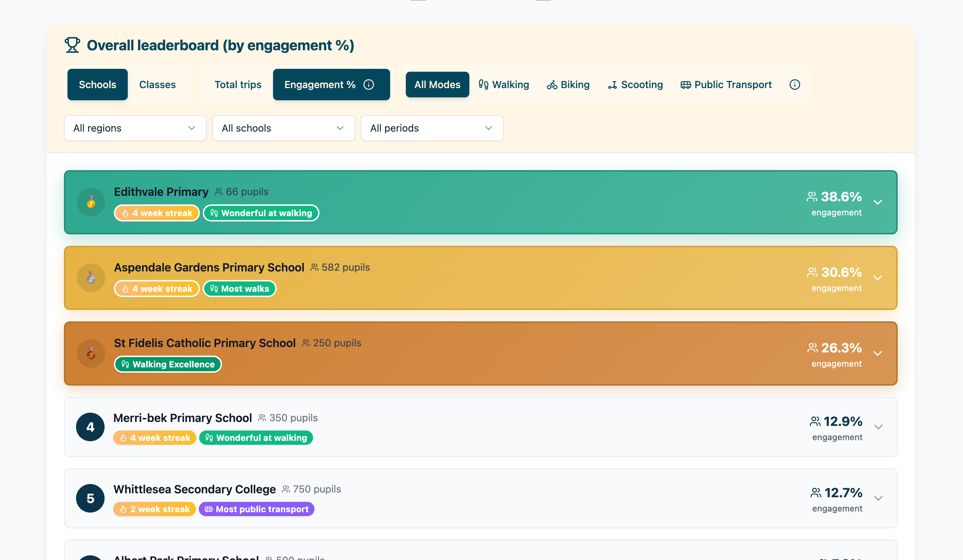Expand the St Fidelis Catholic Primary School chevron
Image resolution: width=963 pixels, height=560 pixels.
tap(878, 353)
